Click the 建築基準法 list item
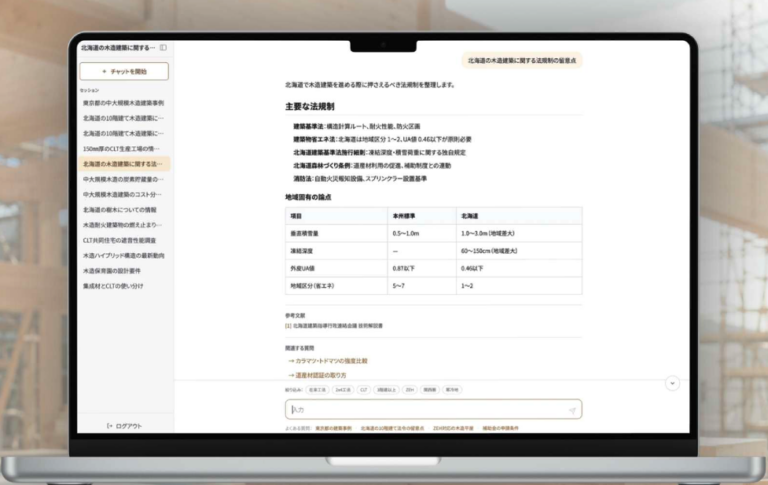This screenshot has width=768, height=485. point(357,126)
